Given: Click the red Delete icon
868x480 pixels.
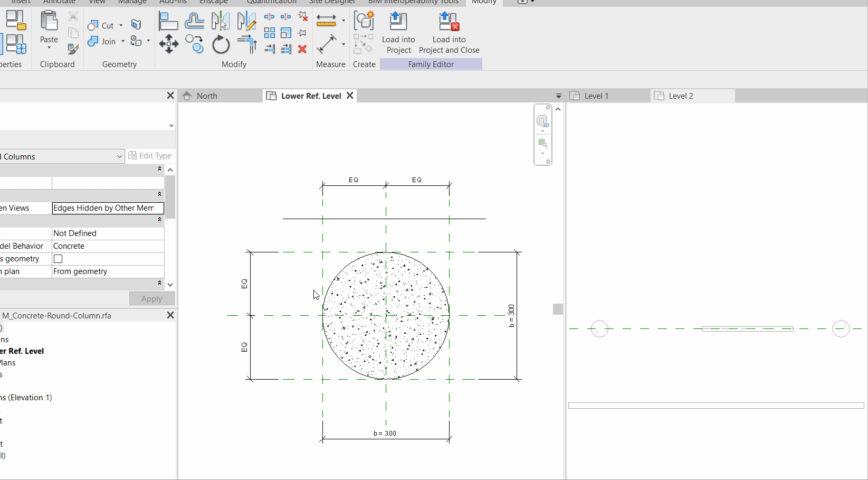Looking at the screenshot, I should coord(302,49).
